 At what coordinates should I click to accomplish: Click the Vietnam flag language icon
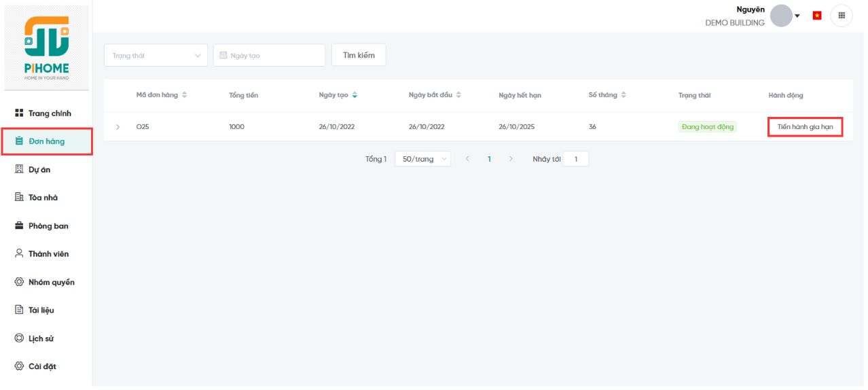click(817, 15)
